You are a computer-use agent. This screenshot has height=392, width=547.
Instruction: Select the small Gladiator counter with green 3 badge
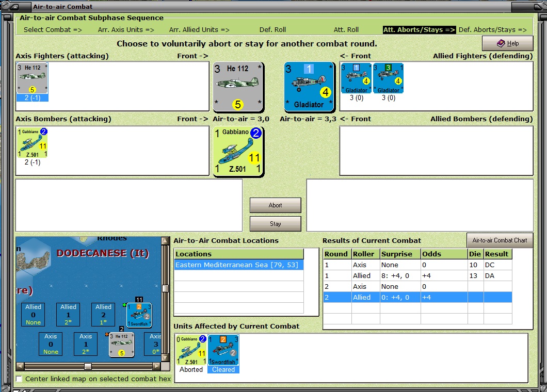coord(388,78)
